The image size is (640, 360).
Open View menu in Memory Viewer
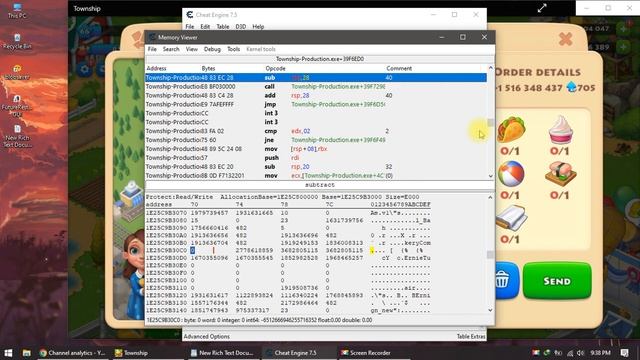(x=191, y=49)
